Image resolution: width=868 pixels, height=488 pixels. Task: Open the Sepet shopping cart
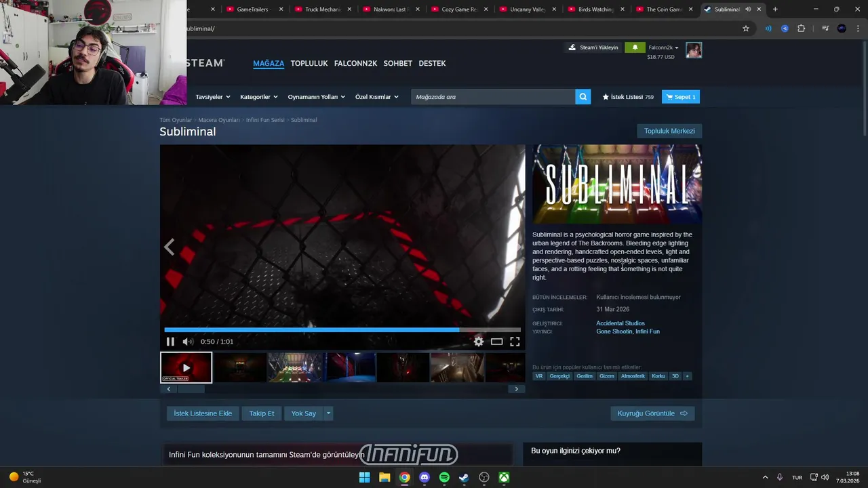[x=681, y=97]
